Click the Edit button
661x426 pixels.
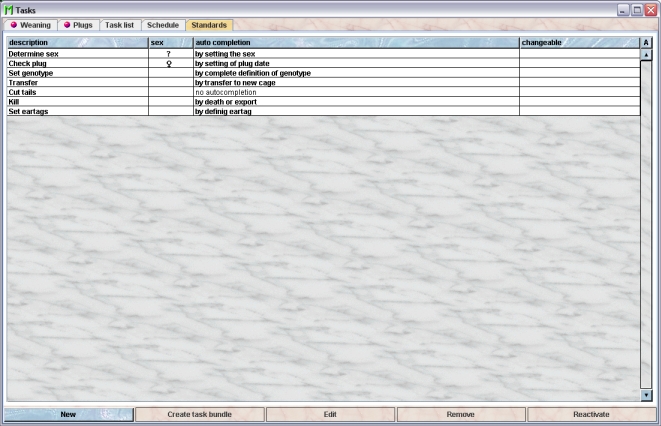coord(330,414)
